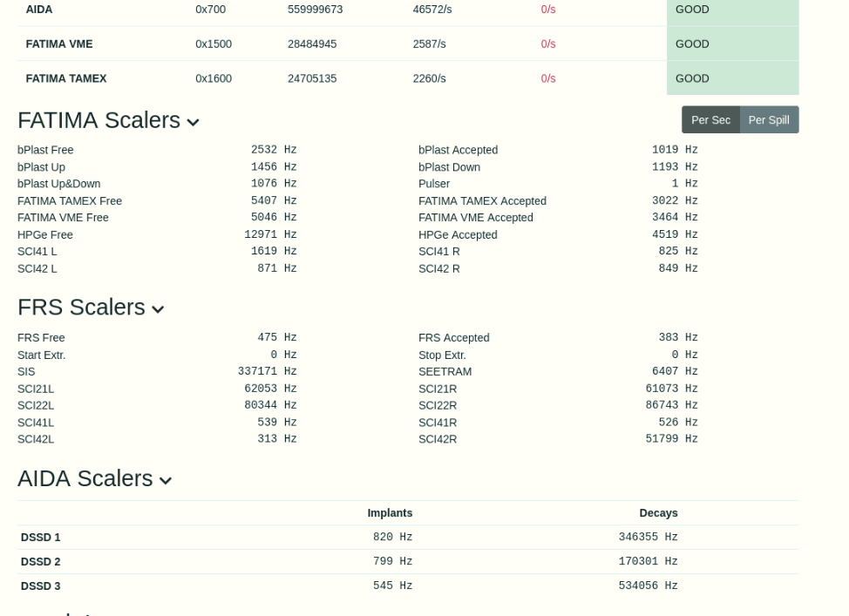Click the FATIMA TAMEX row name
This screenshot has height=616, width=849.
click(x=66, y=78)
